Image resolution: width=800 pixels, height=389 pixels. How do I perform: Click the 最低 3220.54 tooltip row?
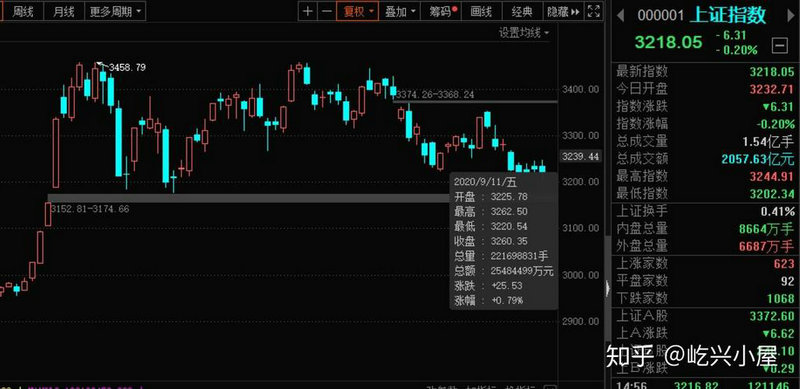click(x=491, y=226)
